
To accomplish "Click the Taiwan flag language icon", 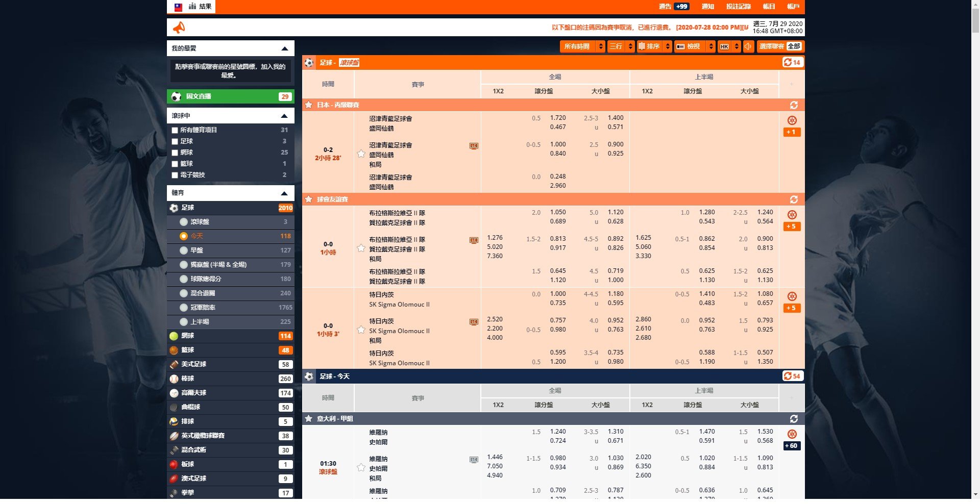I will click(x=178, y=7).
